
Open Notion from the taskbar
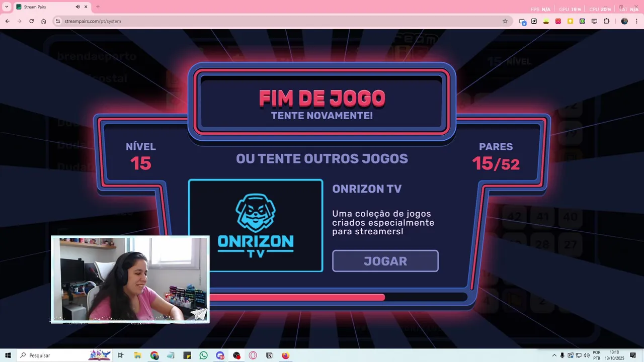[269, 355]
